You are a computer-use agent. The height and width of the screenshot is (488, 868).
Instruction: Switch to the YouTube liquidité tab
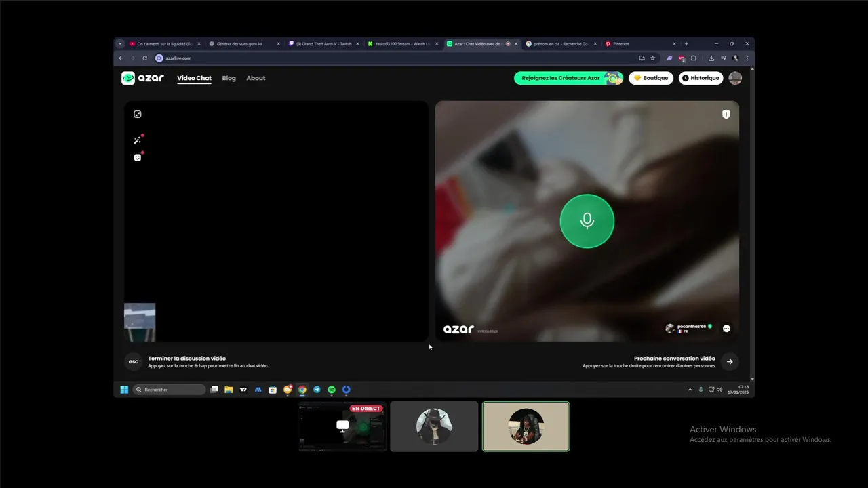tap(164, 44)
